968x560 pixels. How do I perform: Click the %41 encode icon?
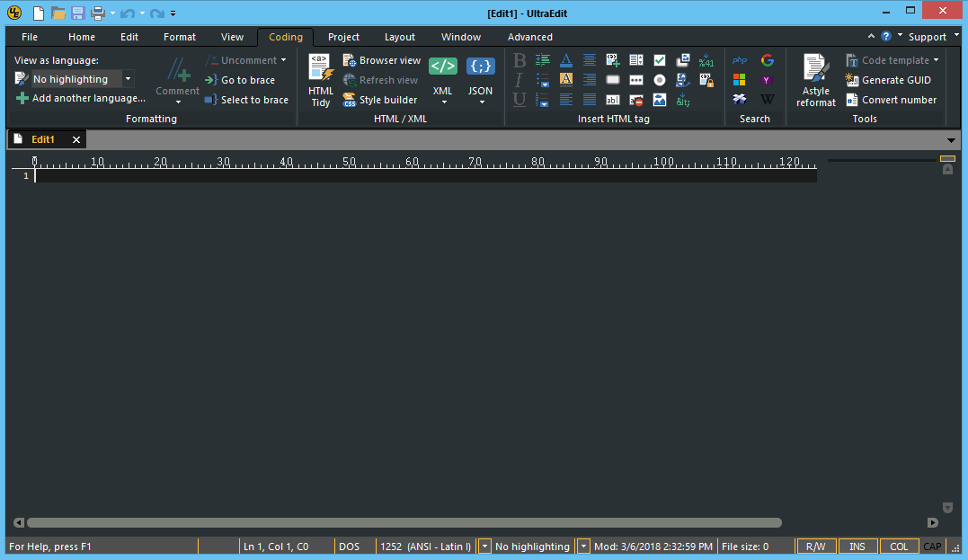(706, 60)
